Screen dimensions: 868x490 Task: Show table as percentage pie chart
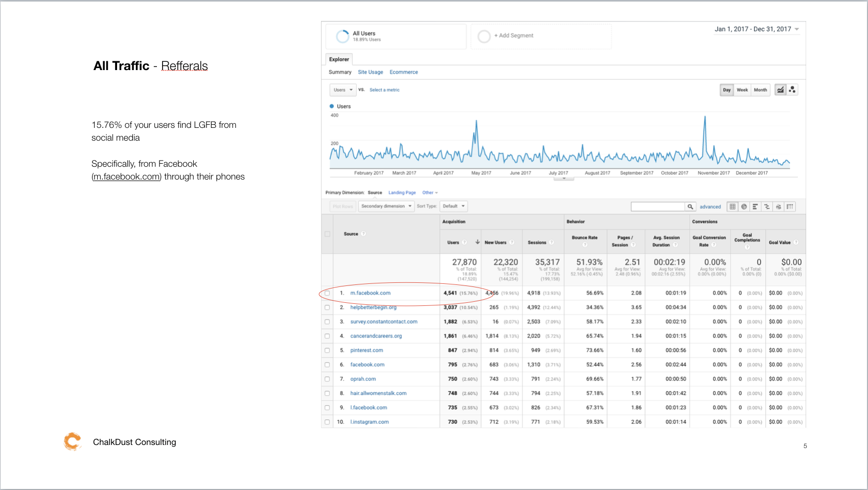(744, 207)
